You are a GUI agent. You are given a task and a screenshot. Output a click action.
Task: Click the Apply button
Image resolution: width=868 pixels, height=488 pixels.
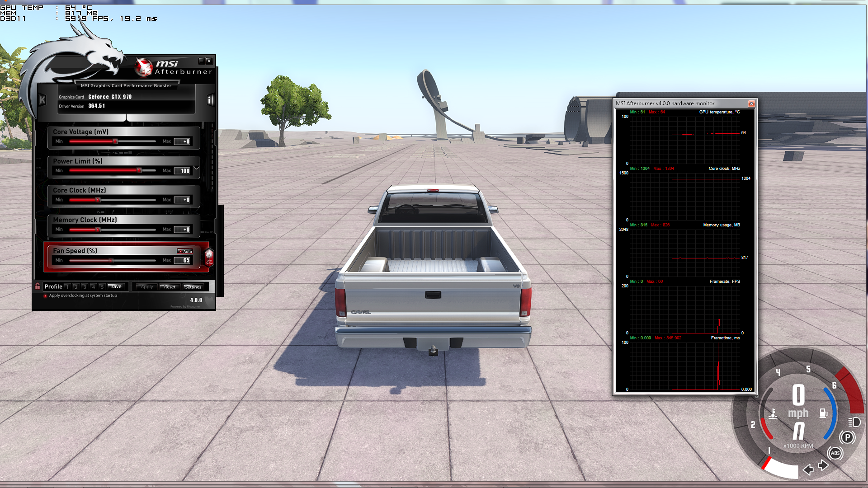coord(146,287)
